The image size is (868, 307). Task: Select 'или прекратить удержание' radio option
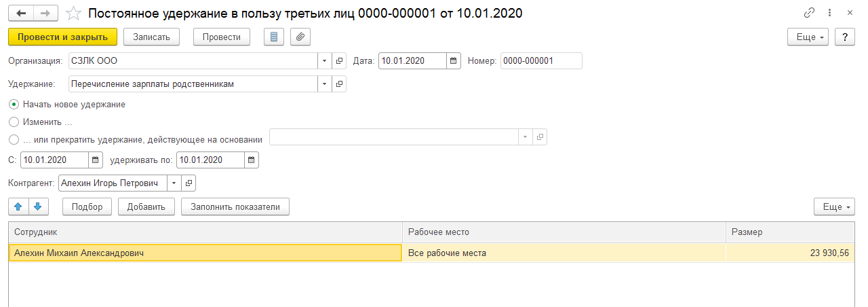14,140
